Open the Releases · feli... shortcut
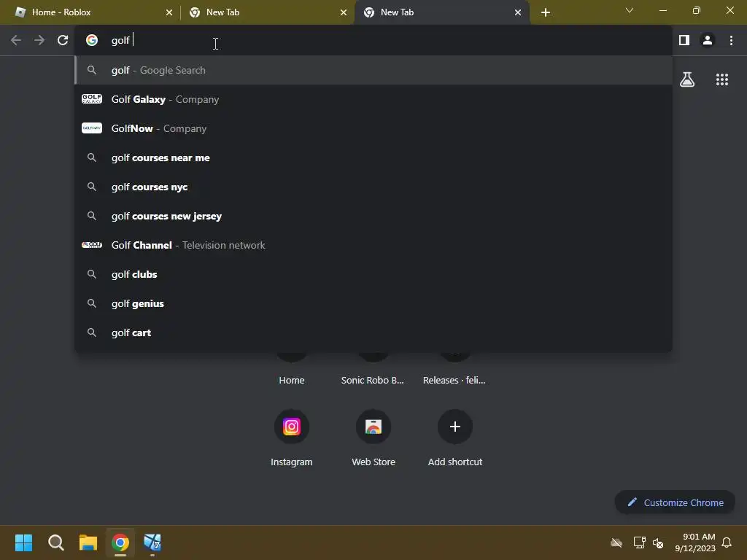The width and height of the screenshot is (747, 560). point(454,380)
